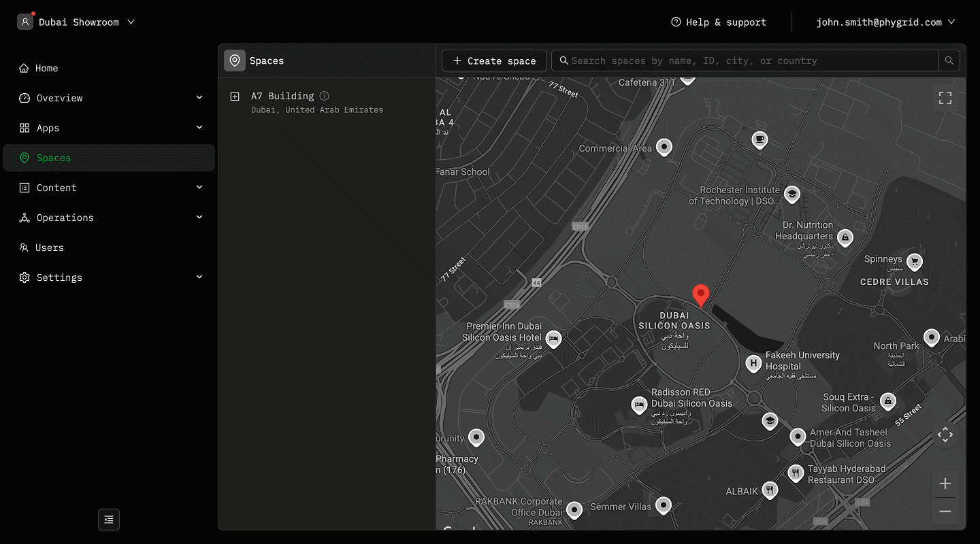
Task: Open john.smith account dropdown
Action: click(885, 22)
